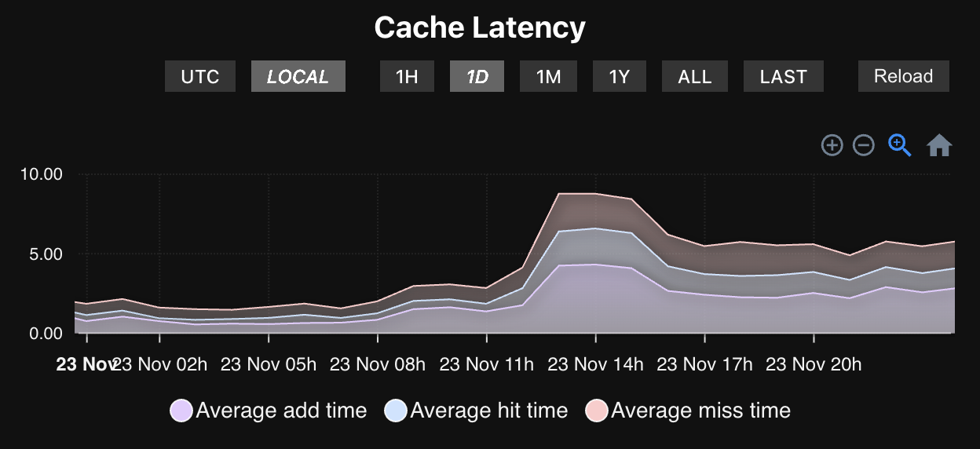The width and height of the screenshot is (980, 449).
Task: Click the Cache Latency chart title
Action: tap(480, 27)
